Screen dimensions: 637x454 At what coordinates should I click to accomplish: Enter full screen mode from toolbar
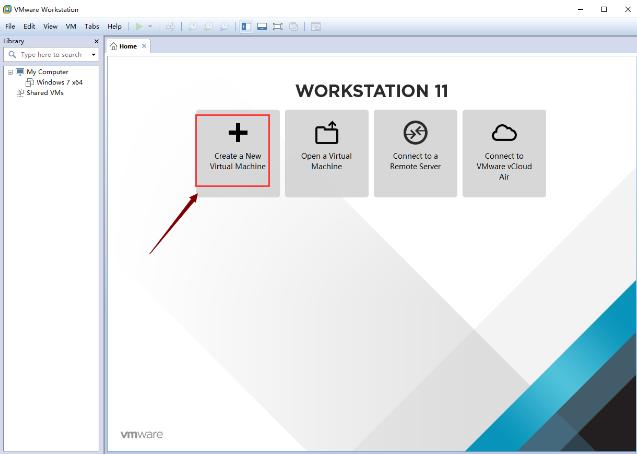pyautogui.click(x=278, y=26)
